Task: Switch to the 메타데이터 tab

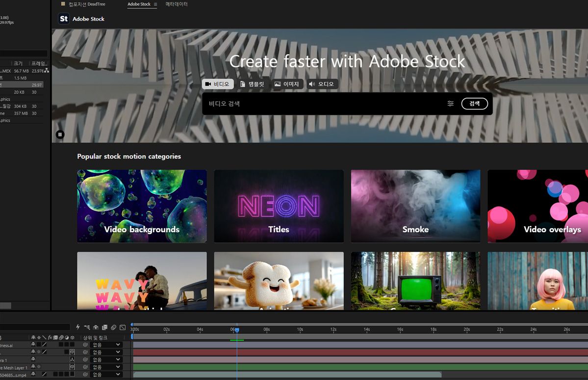Action: pos(177,4)
